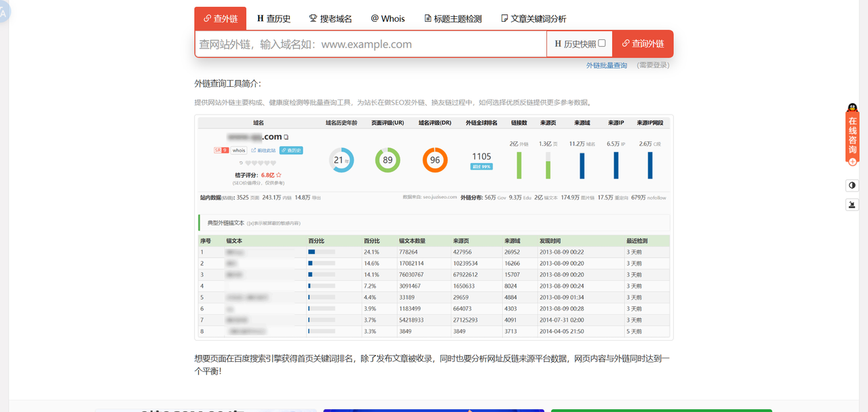Open the 查历史 tab
This screenshot has width=868, height=412.
point(273,18)
